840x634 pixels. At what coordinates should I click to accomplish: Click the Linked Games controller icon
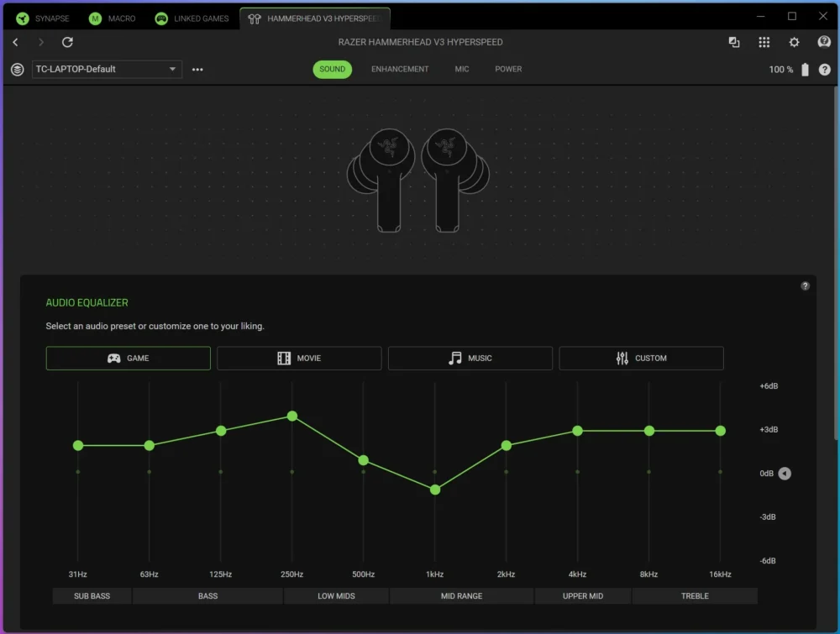(161, 18)
